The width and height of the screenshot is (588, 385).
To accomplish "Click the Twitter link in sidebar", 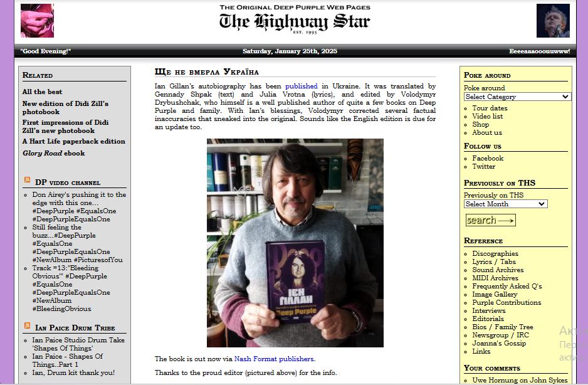I will tap(483, 166).
